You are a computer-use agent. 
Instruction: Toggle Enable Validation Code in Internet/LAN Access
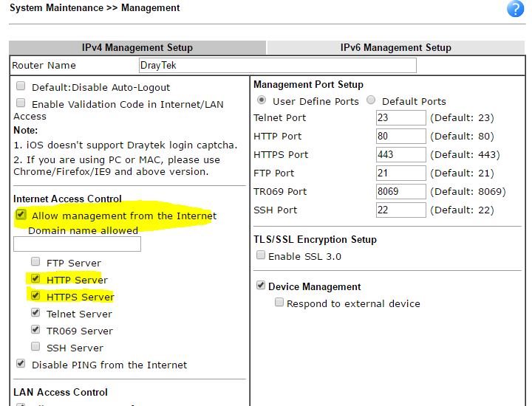click(21, 103)
